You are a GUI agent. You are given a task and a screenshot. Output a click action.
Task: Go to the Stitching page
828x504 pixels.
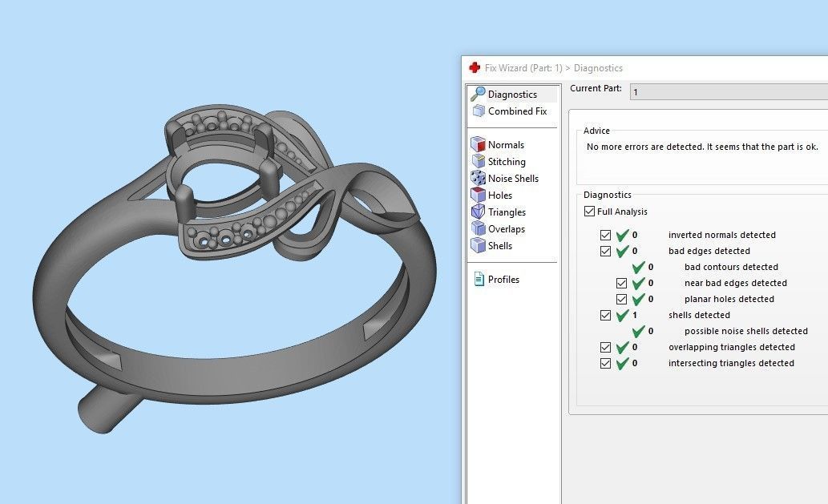click(507, 162)
